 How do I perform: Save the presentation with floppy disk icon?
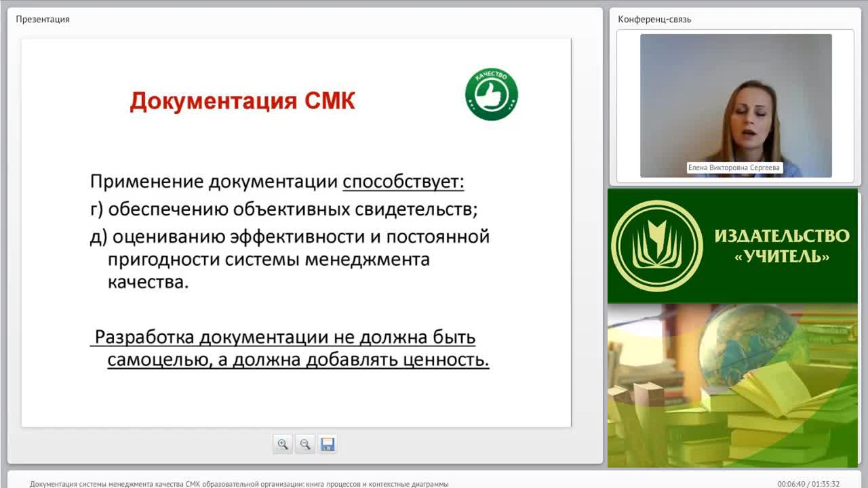tap(328, 445)
